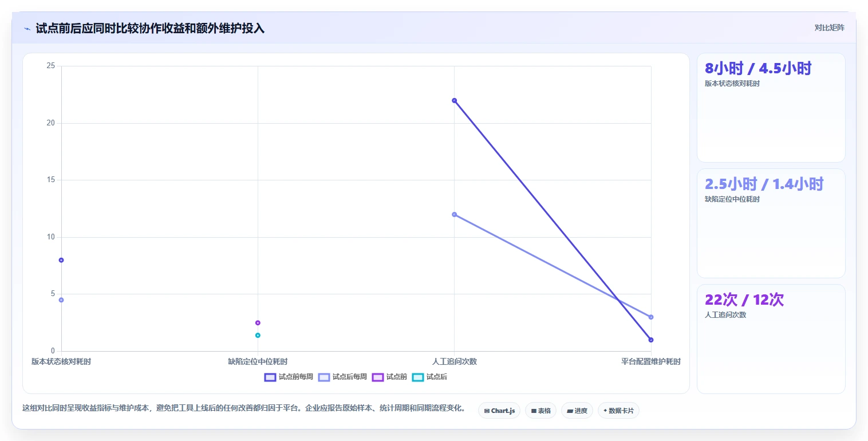The height and width of the screenshot is (441, 868).
Task: Click the purple 试点前 point at 2.5
Action: [258, 322]
